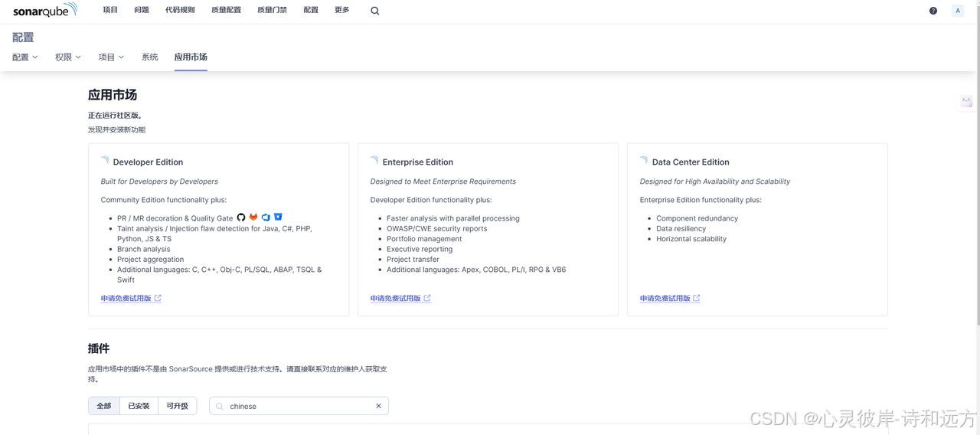The image size is (980, 435).
Task: Click the Enterprise Edition logo icon
Action: tap(374, 161)
